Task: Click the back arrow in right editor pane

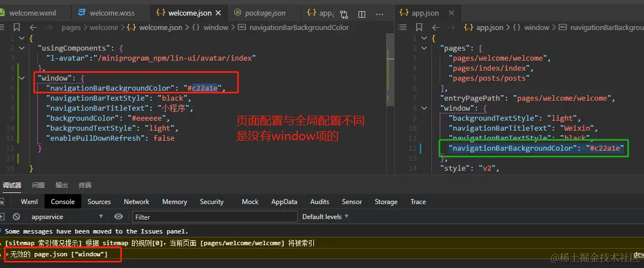Action: point(436,27)
